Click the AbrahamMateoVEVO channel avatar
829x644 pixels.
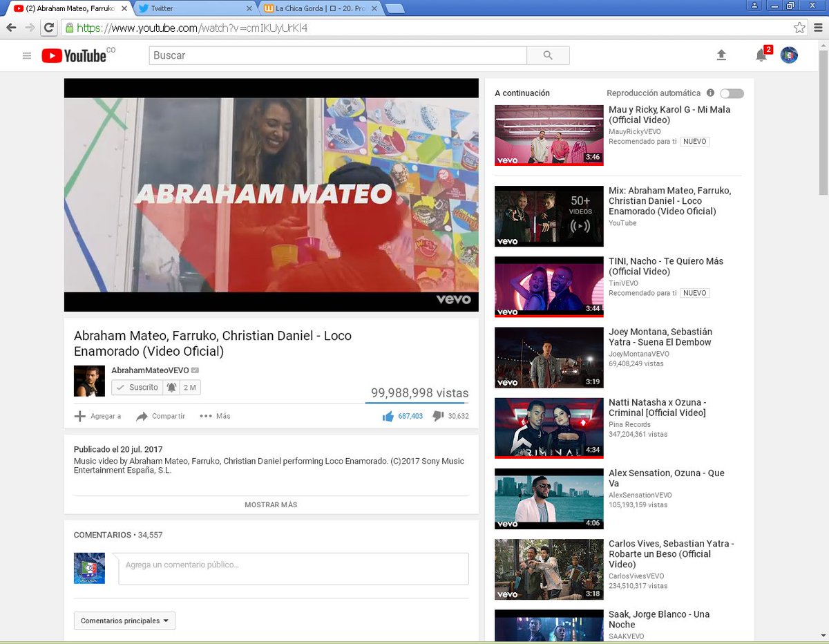click(89, 381)
